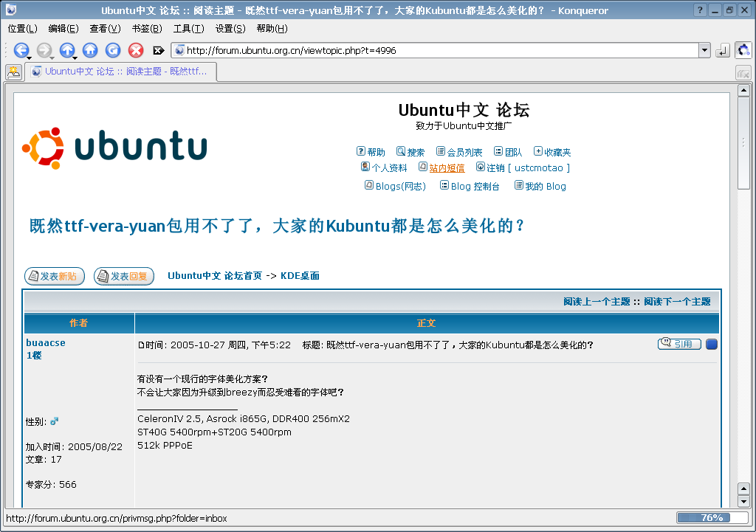Open the KDE桌面 breadcrumb link
Viewport: 756px width, 532px height.
[x=300, y=276]
